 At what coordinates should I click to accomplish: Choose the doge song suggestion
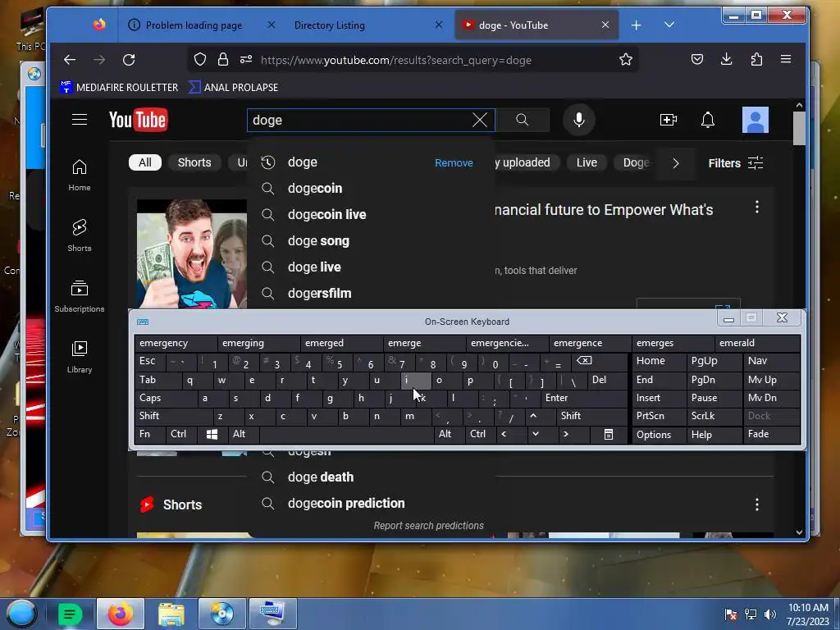[371, 240]
